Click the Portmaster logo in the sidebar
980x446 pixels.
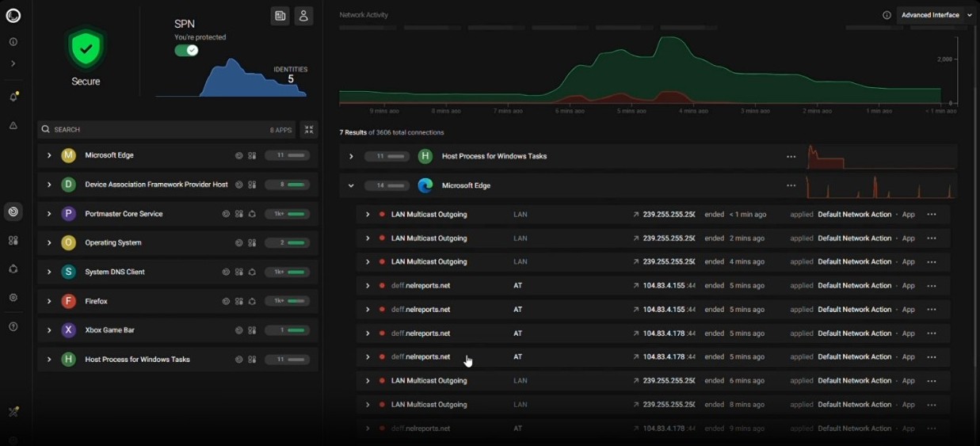(x=13, y=15)
